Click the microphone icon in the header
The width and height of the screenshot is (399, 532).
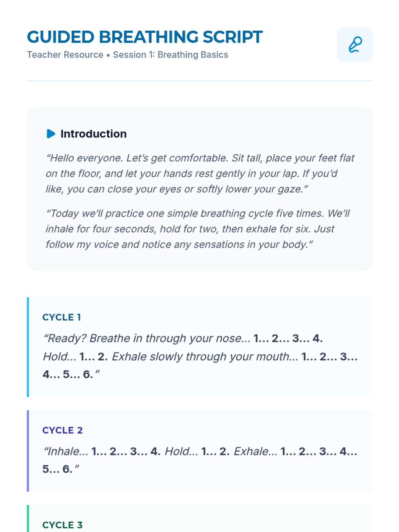(x=355, y=45)
